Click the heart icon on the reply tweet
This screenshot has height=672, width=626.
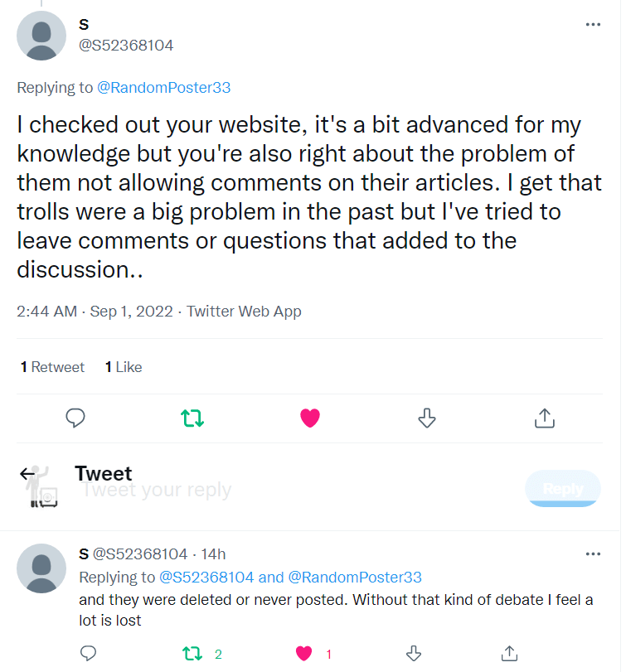pos(304,654)
